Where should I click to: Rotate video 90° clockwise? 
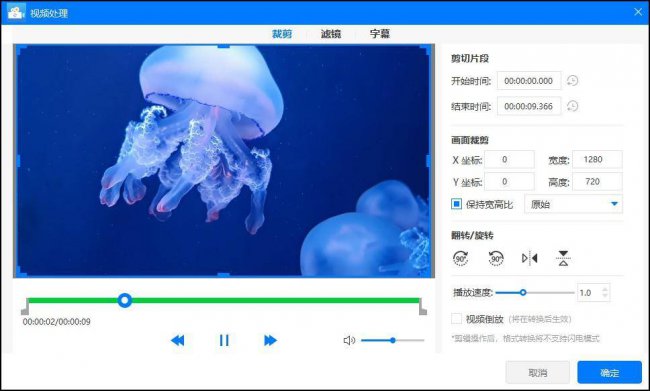pyautogui.click(x=461, y=258)
